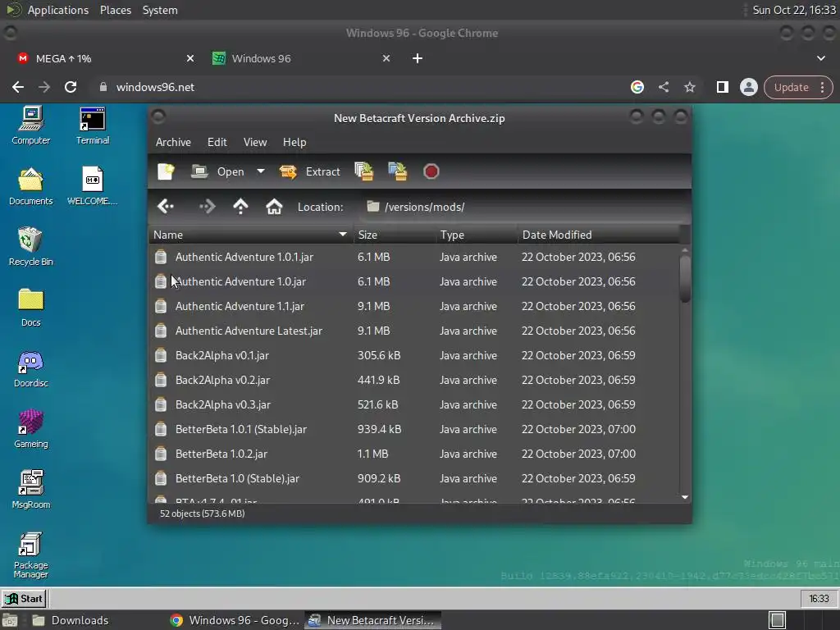The height and width of the screenshot is (630, 840).
Task: Go to the archive home location
Action: point(274,206)
